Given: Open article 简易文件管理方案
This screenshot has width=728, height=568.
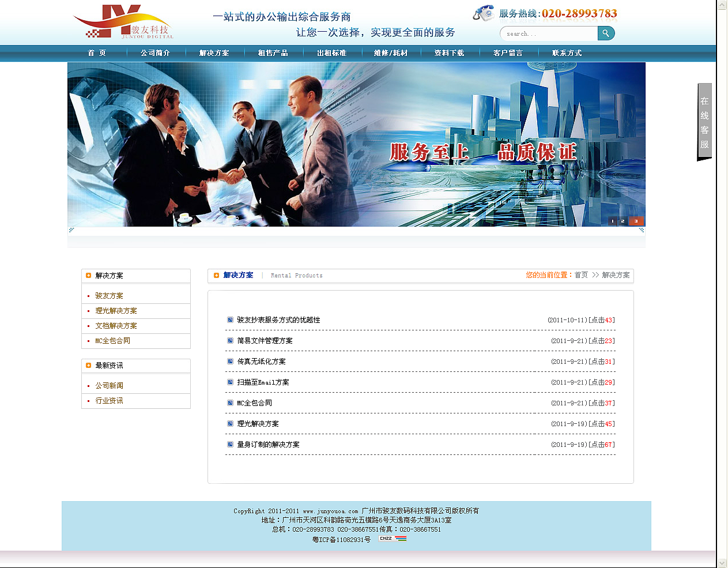Looking at the screenshot, I should [265, 341].
